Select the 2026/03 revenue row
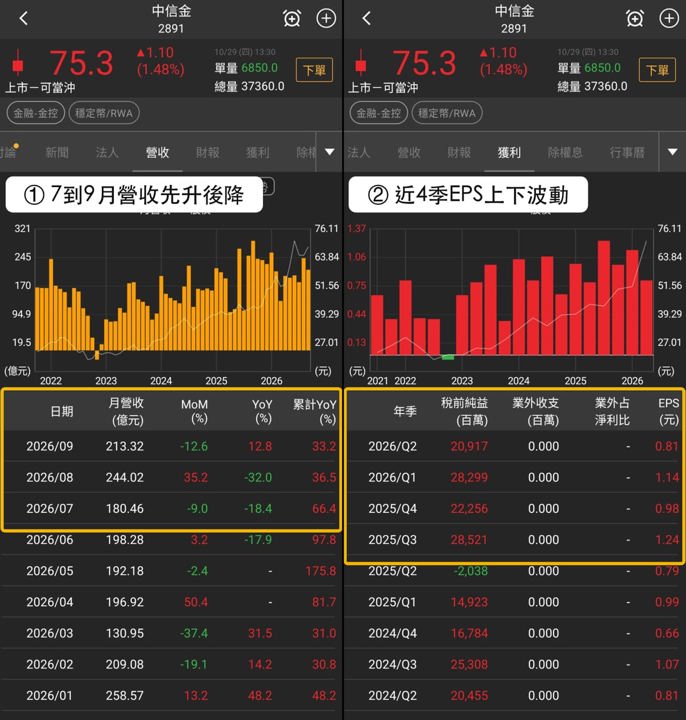Image resolution: width=686 pixels, height=720 pixels. 171,633
